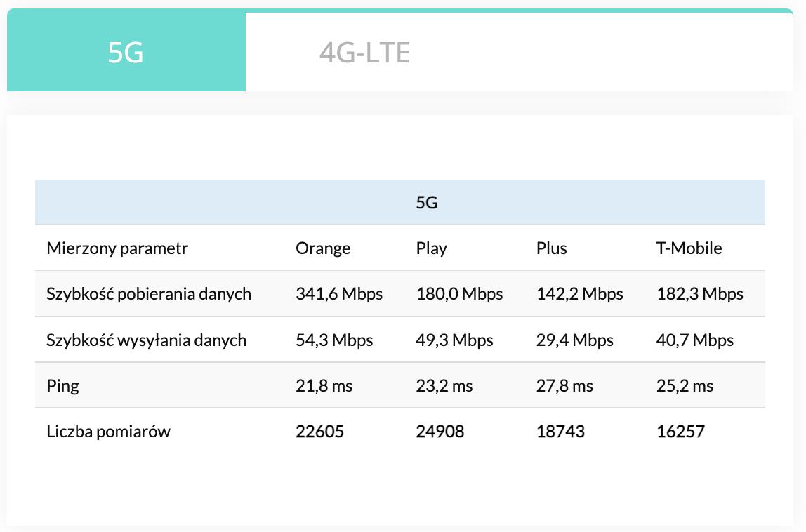Click the 24908 measurements count
Image resolution: width=806 pixels, height=532 pixels.
(x=440, y=432)
